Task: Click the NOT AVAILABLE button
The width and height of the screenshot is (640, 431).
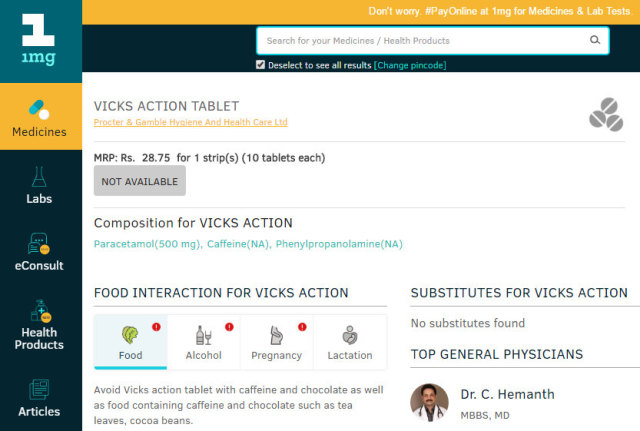Action: coord(140,181)
